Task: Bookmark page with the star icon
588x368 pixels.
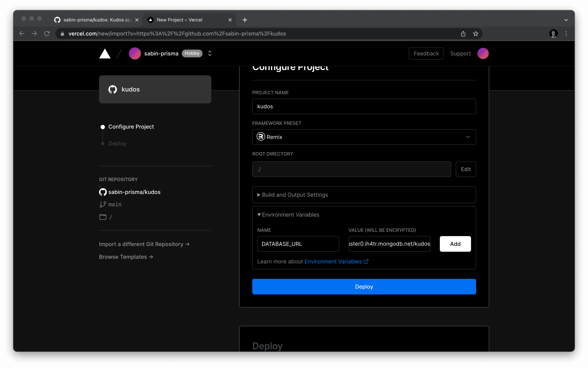Action: (475, 34)
